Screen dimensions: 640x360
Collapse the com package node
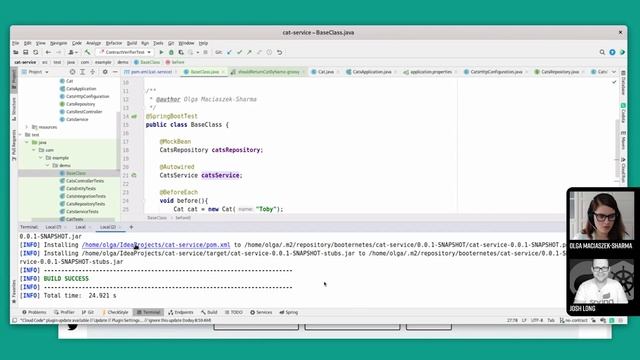(34, 150)
